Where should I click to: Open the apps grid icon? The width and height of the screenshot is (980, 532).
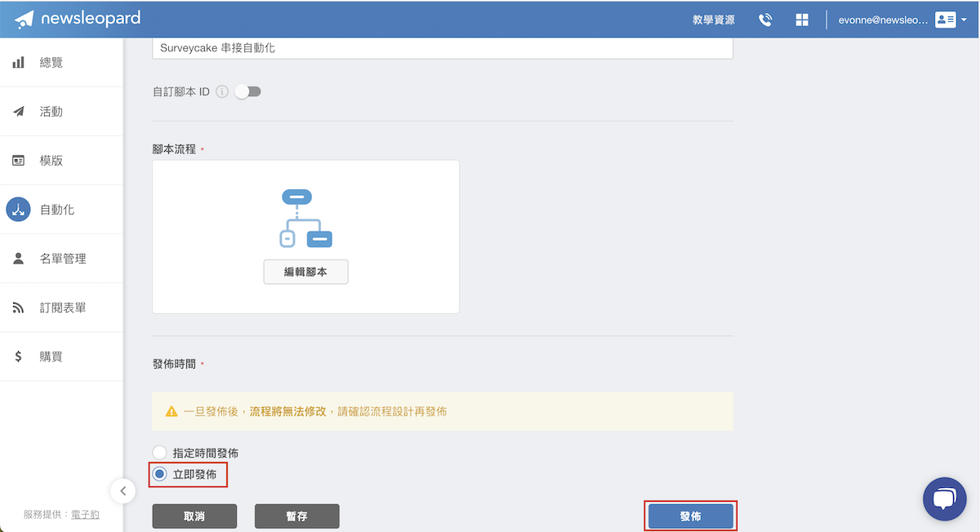coord(802,20)
